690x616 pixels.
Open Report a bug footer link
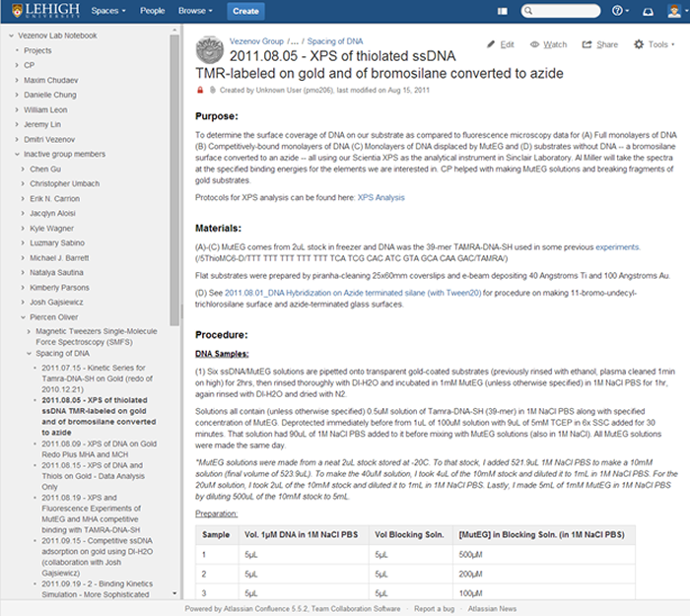tap(434, 609)
